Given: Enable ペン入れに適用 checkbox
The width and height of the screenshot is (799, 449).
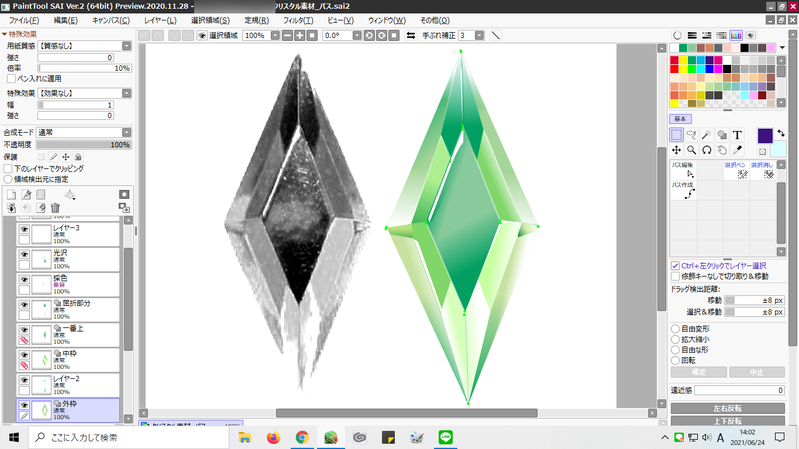Looking at the screenshot, I should click(11, 78).
